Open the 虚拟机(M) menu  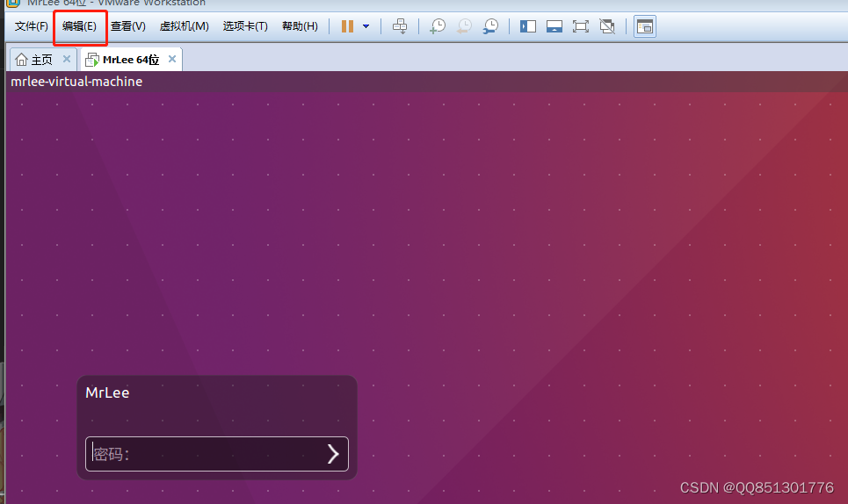(184, 26)
